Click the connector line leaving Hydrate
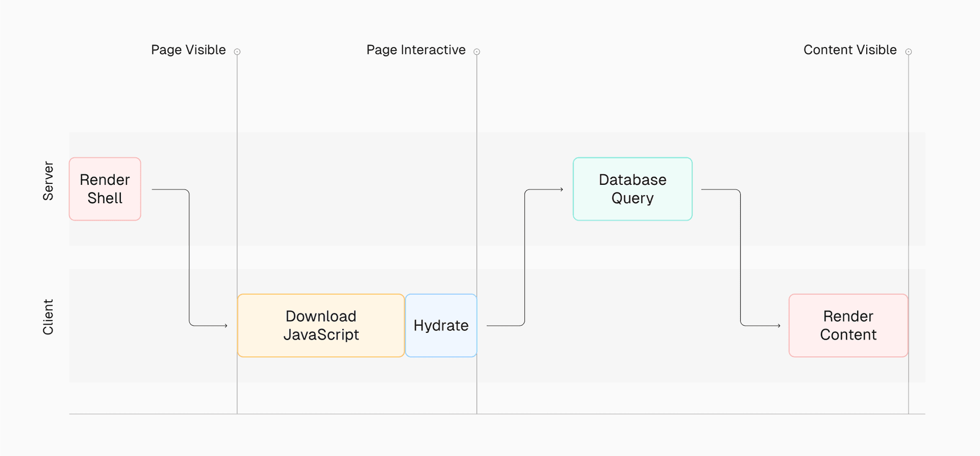 pos(525,255)
